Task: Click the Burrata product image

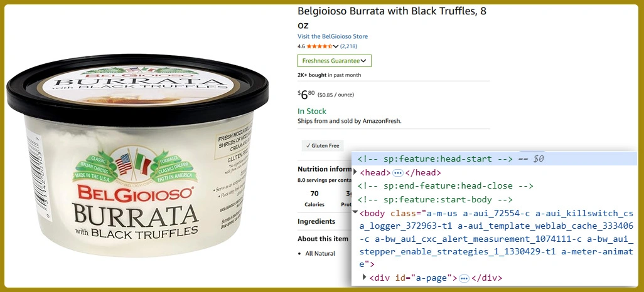Action: point(137,156)
